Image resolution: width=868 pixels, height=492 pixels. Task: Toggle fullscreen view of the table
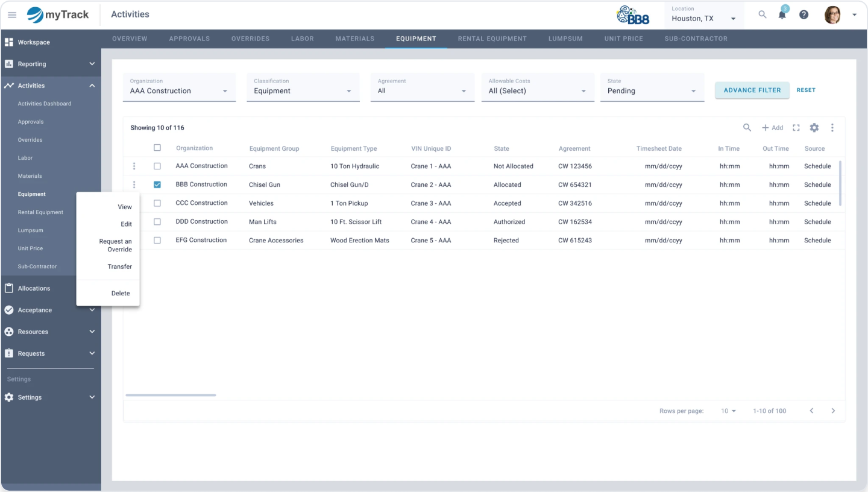tap(796, 128)
